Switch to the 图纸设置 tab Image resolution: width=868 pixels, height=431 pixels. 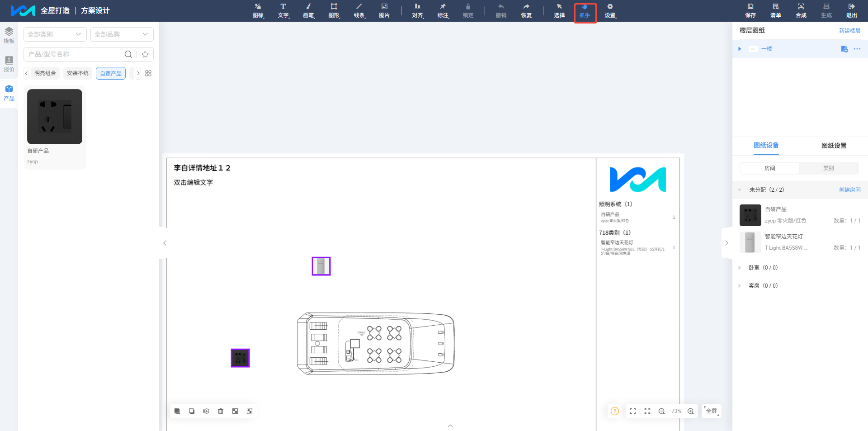(x=834, y=146)
